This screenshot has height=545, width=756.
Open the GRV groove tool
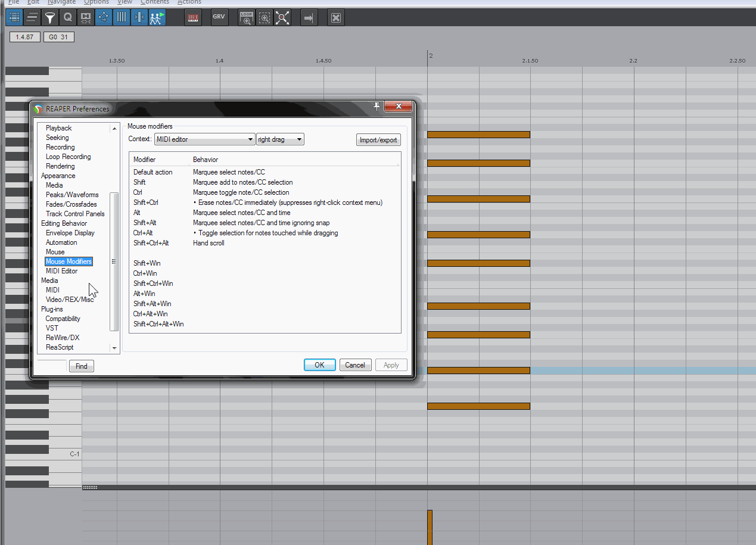(x=219, y=18)
